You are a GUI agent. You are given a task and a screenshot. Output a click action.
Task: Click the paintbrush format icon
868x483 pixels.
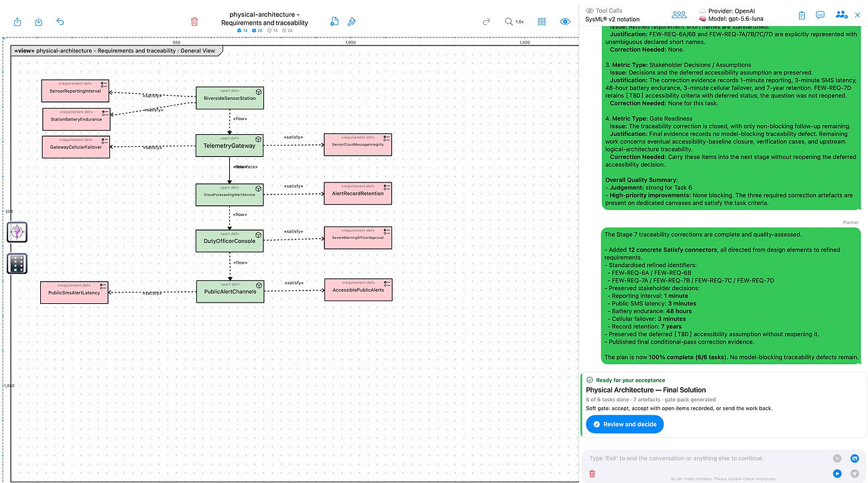352,21
